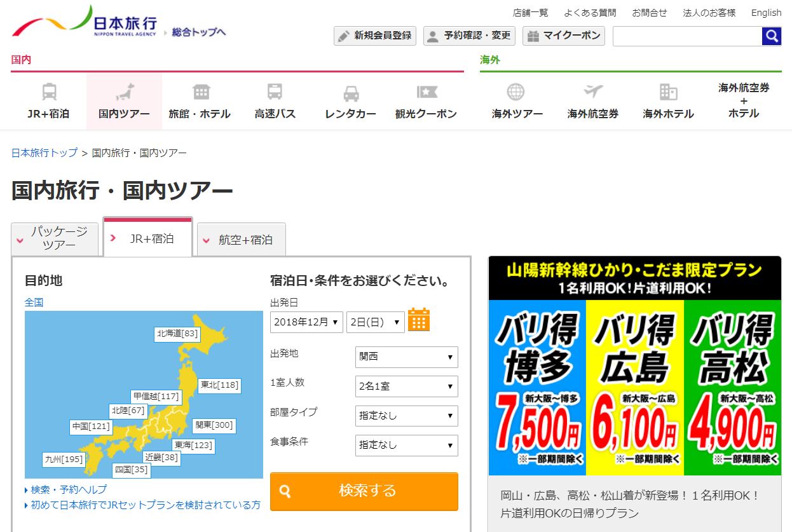Switch site language to English
This screenshot has height=532, width=792.
(765, 13)
